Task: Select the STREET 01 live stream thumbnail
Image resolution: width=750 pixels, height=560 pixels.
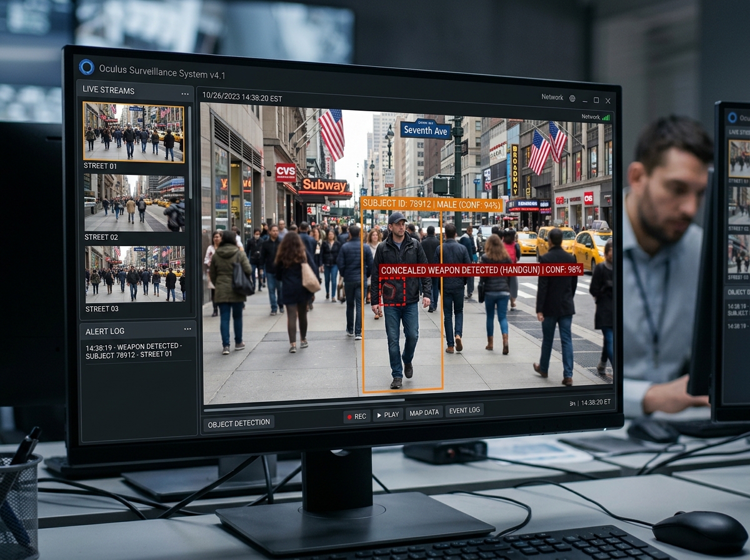Action: [134, 132]
